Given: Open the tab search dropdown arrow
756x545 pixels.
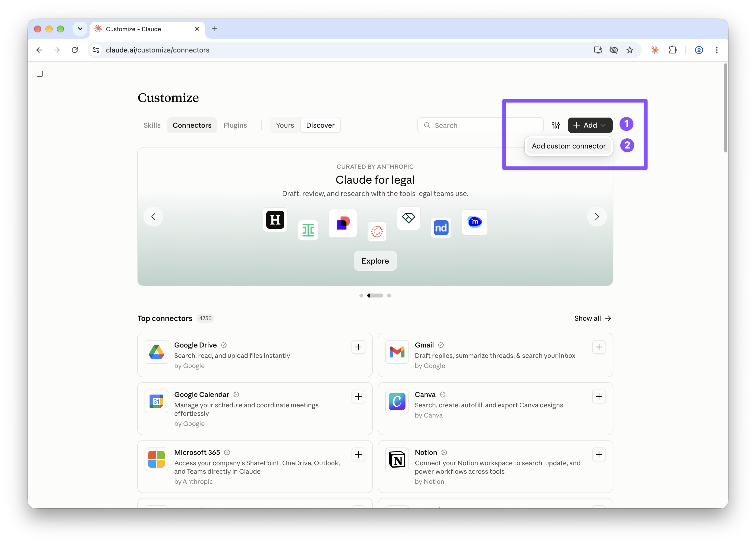Looking at the screenshot, I should point(80,29).
